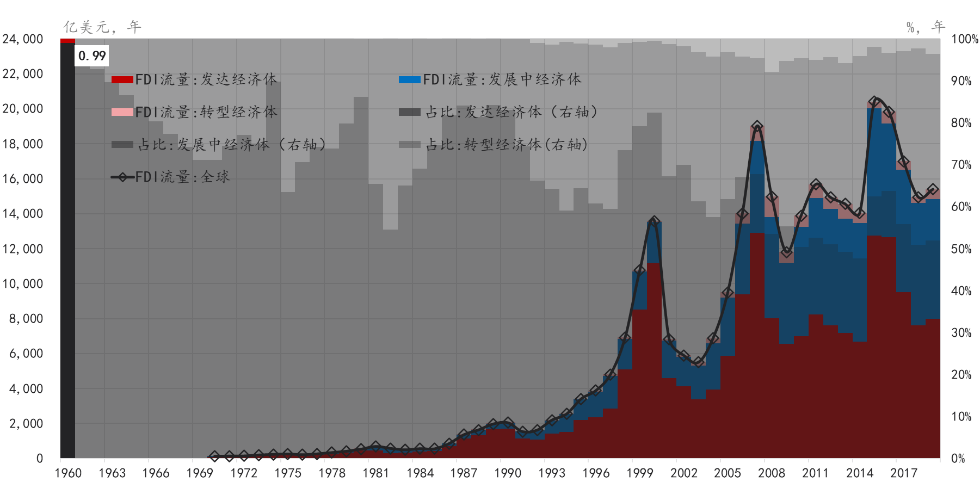
Task: Click the 50% right axis label
Action: [x=961, y=249]
